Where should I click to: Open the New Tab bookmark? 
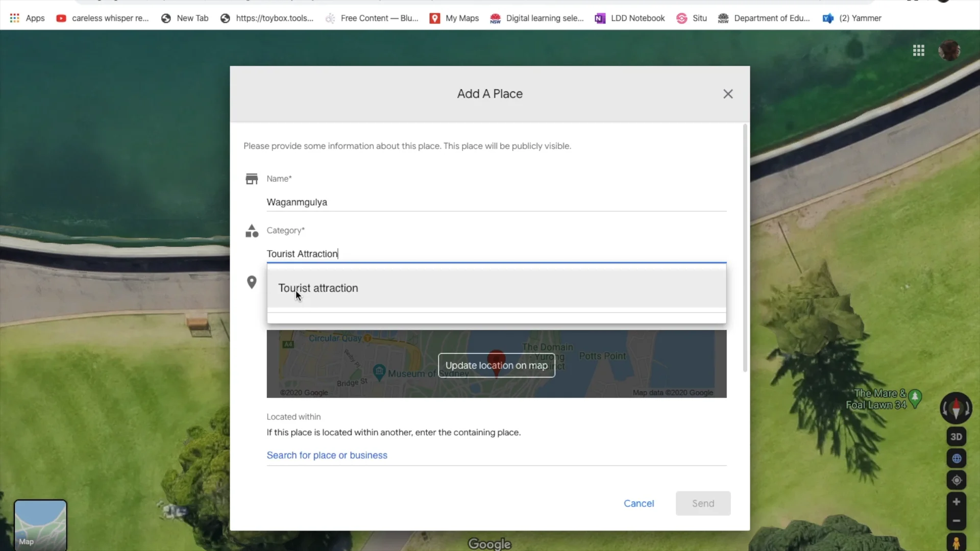(x=192, y=18)
